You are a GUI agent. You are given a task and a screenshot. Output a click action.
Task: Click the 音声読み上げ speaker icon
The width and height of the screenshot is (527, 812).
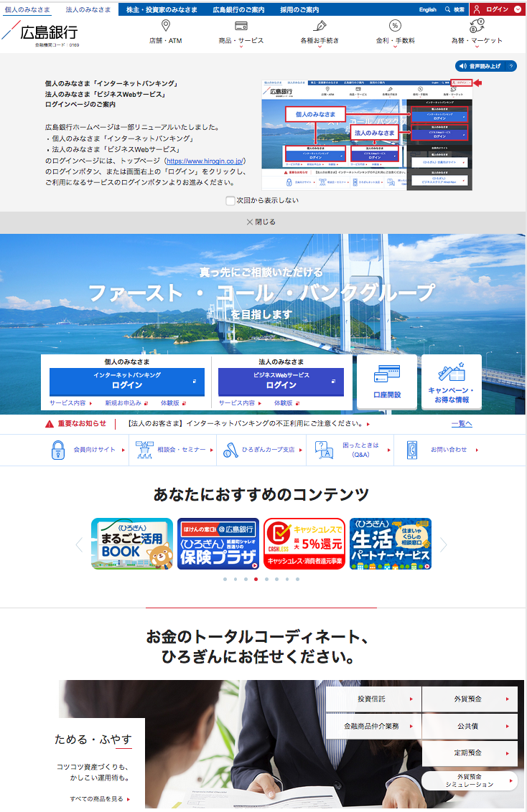coord(463,66)
